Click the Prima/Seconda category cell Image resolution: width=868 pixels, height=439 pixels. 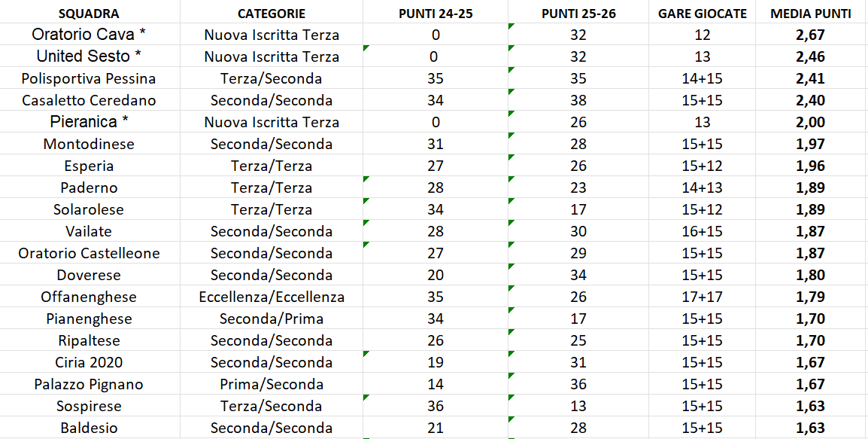(x=271, y=384)
